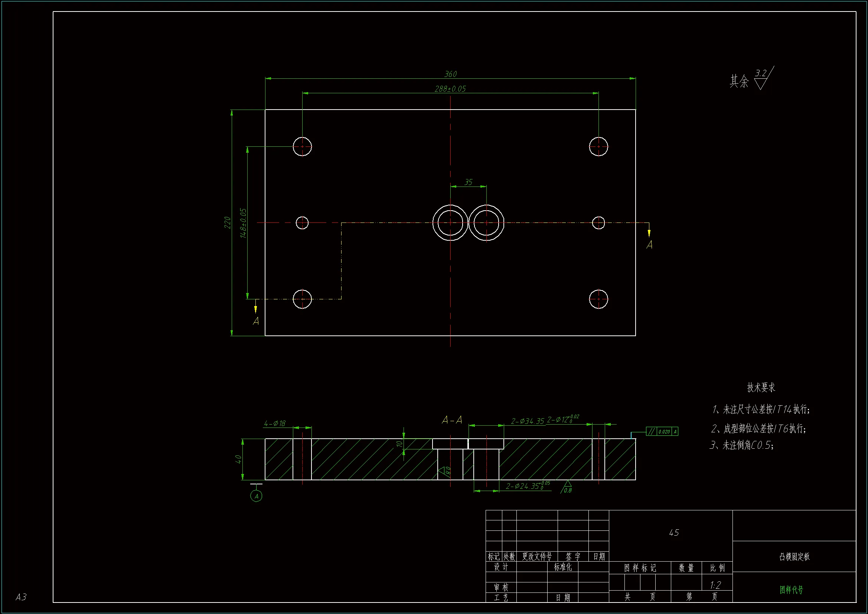868x614 pixels.
Task: Select the 技术要求 heading text
Action: 761,387
